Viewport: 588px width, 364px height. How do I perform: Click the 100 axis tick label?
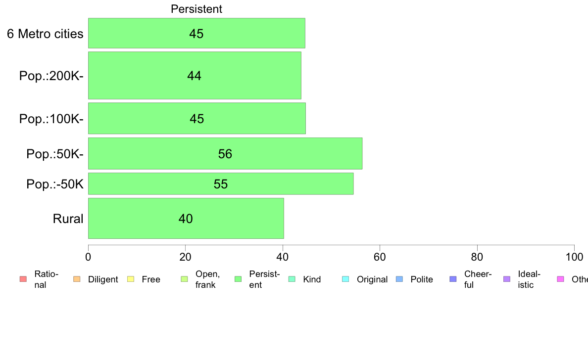click(x=574, y=257)
